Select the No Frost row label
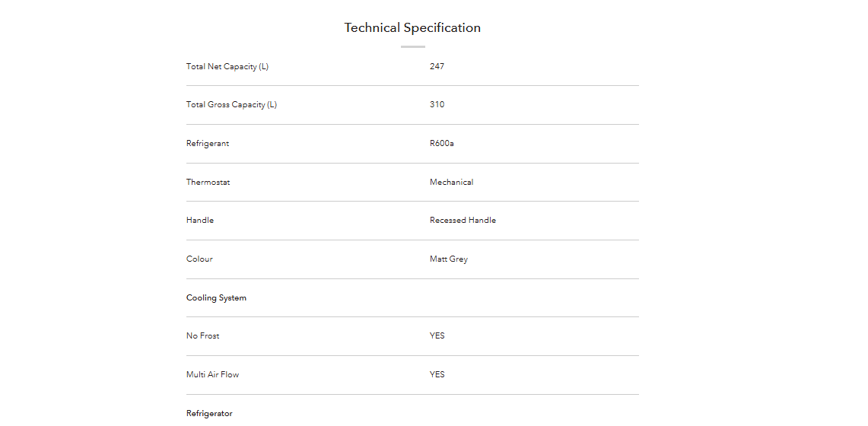868x426 pixels. click(202, 335)
